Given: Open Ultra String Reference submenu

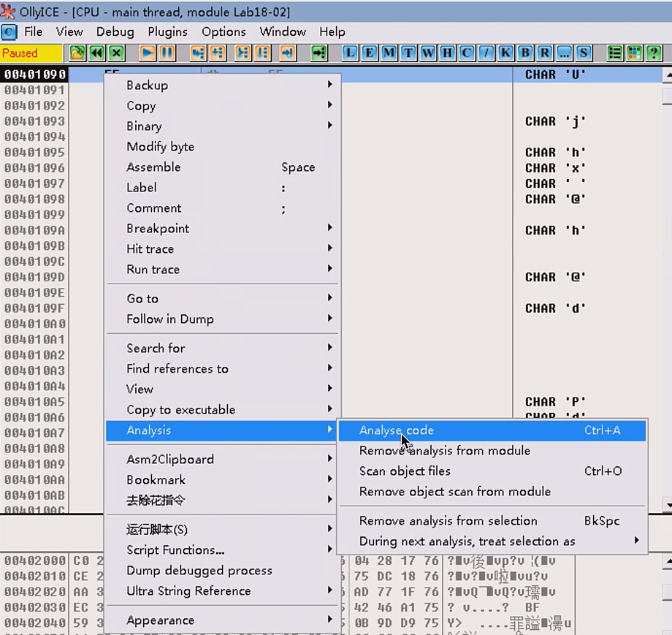Looking at the screenshot, I should tap(223, 591).
